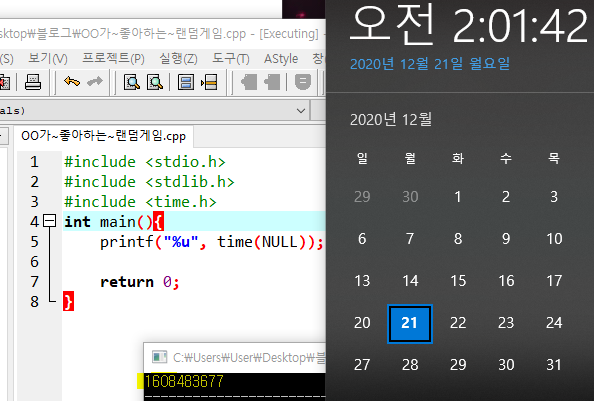This screenshot has width=594, height=401.
Task: Open the AStyle menu
Action: click(x=281, y=59)
